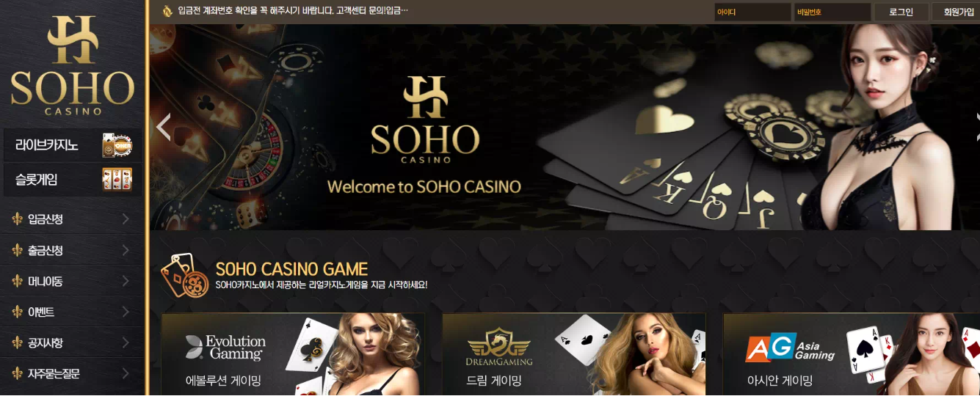Click the fleur-de-lis icon beside 이벤트
This screenshot has height=396, width=980.
coord(17,312)
